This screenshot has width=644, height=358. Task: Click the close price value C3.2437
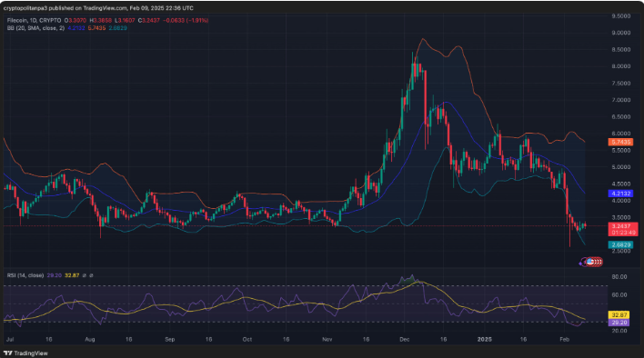click(x=149, y=20)
